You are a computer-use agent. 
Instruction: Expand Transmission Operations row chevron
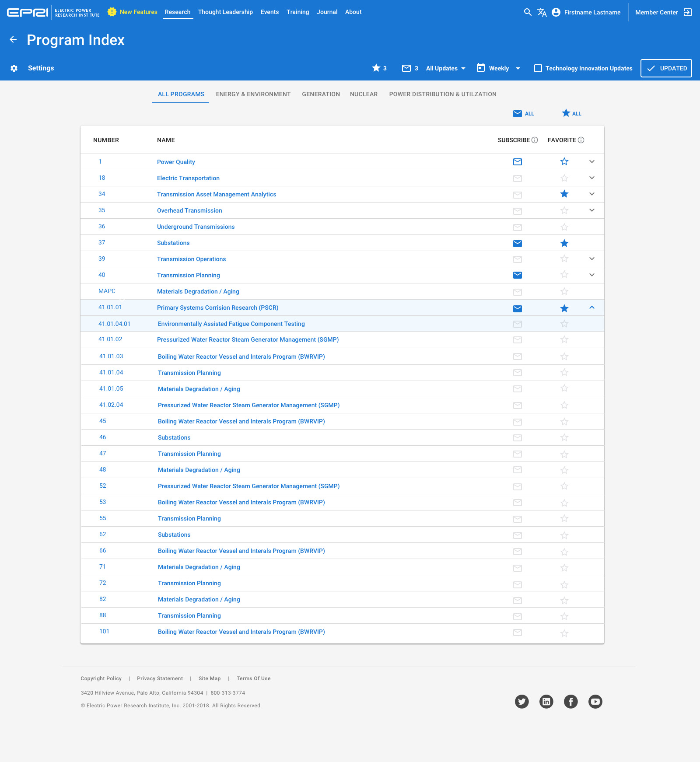[592, 259]
